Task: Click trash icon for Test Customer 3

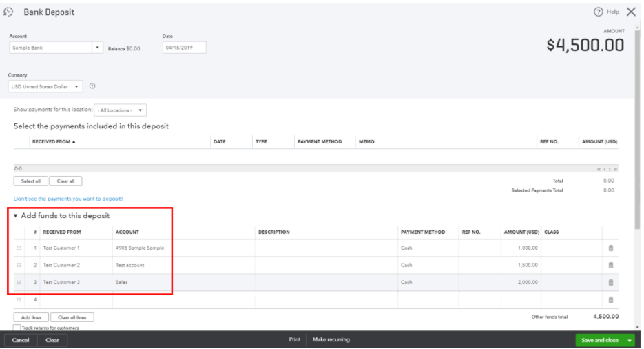Action: (610, 282)
